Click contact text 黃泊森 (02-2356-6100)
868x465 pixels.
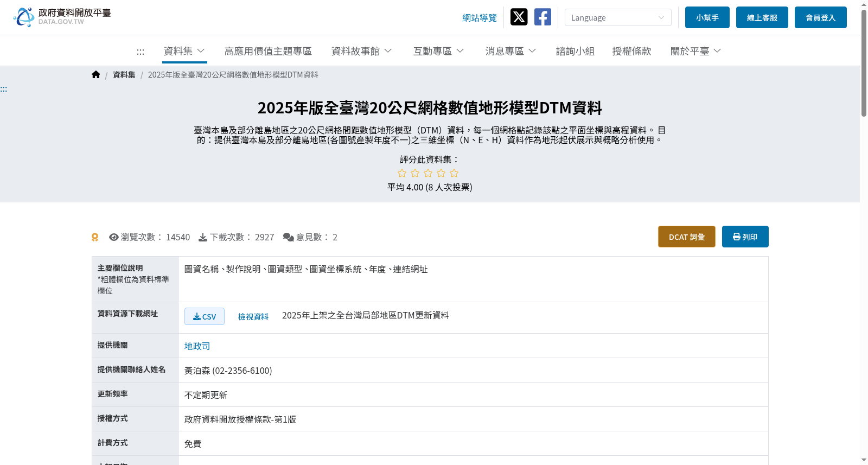coord(228,371)
